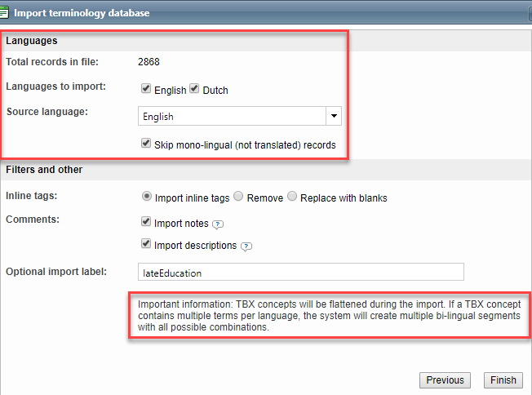
Task: Disable the Import descriptions checkbox
Action: click(146, 245)
